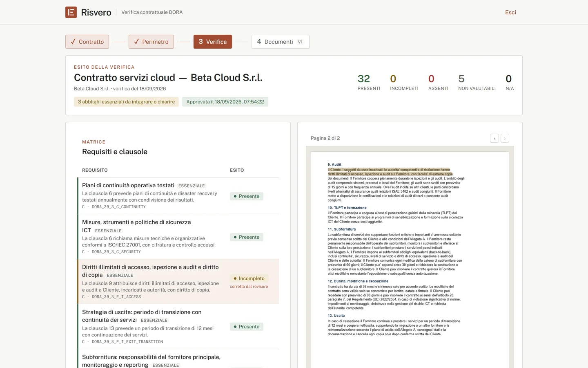
Task: Select the 0 Incompleti counter
Action: click(x=404, y=82)
